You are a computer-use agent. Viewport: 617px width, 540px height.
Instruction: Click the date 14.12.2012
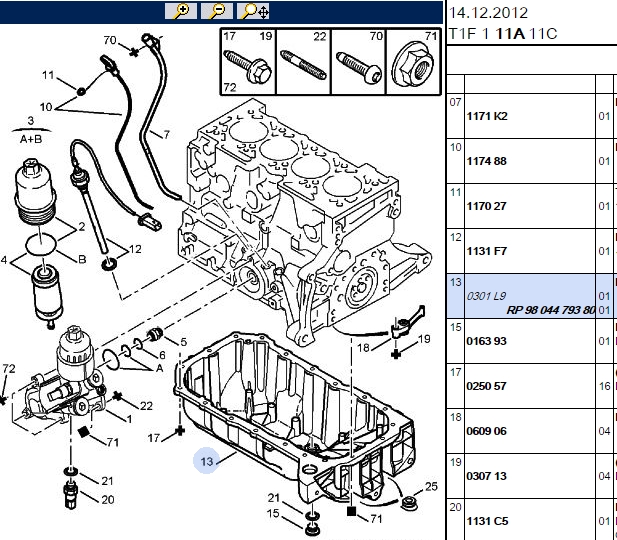tap(488, 13)
